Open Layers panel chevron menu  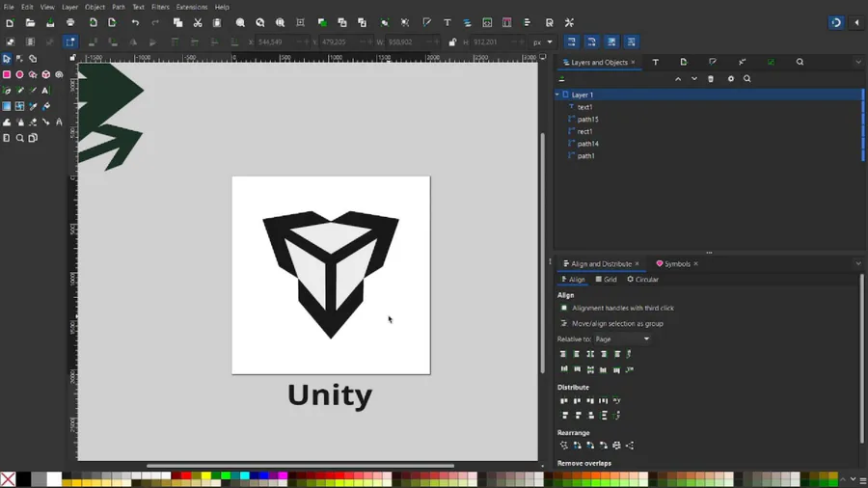pyautogui.click(x=858, y=63)
